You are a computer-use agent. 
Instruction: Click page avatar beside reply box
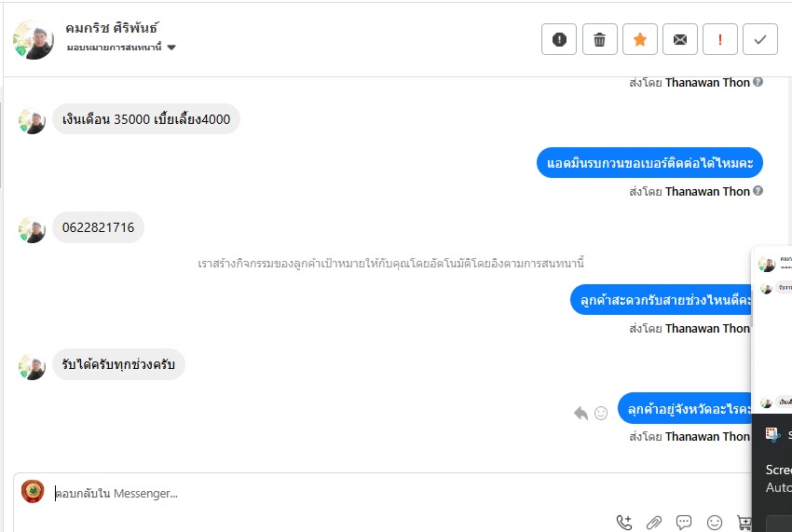[33, 491]
